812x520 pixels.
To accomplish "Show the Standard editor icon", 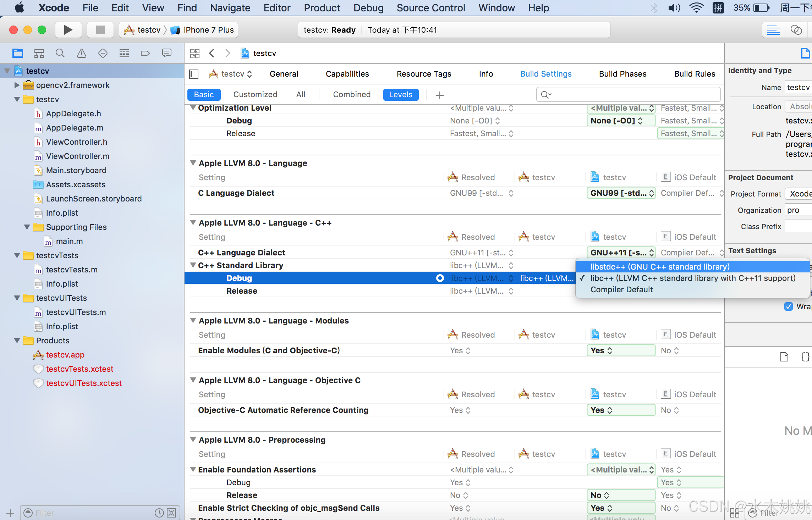I will pos(773,30).
